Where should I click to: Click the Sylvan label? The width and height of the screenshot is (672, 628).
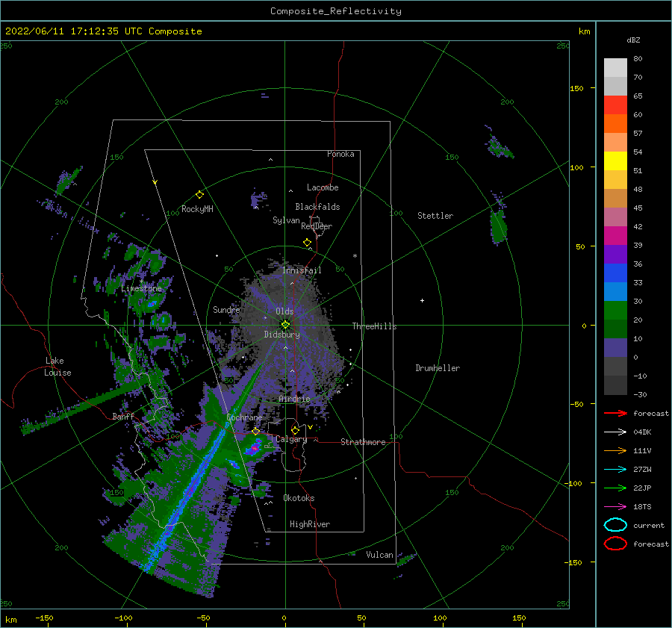point(286,220)
